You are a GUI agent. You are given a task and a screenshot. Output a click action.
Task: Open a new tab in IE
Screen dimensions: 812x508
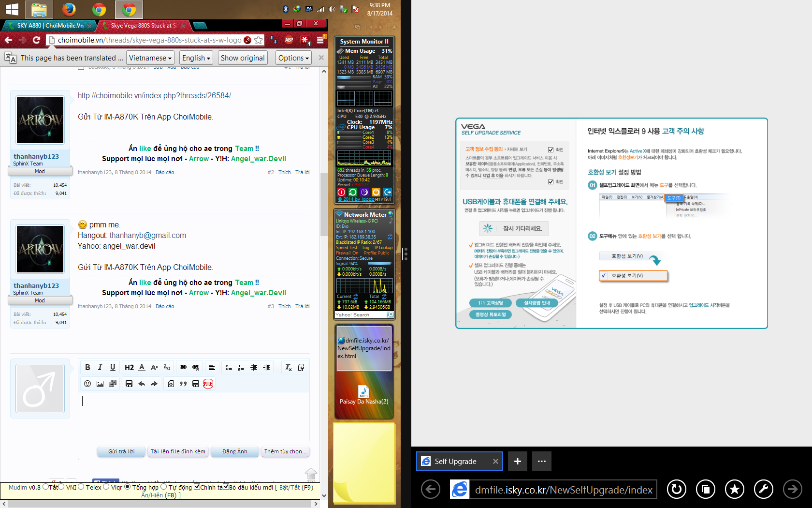(518, 461)
